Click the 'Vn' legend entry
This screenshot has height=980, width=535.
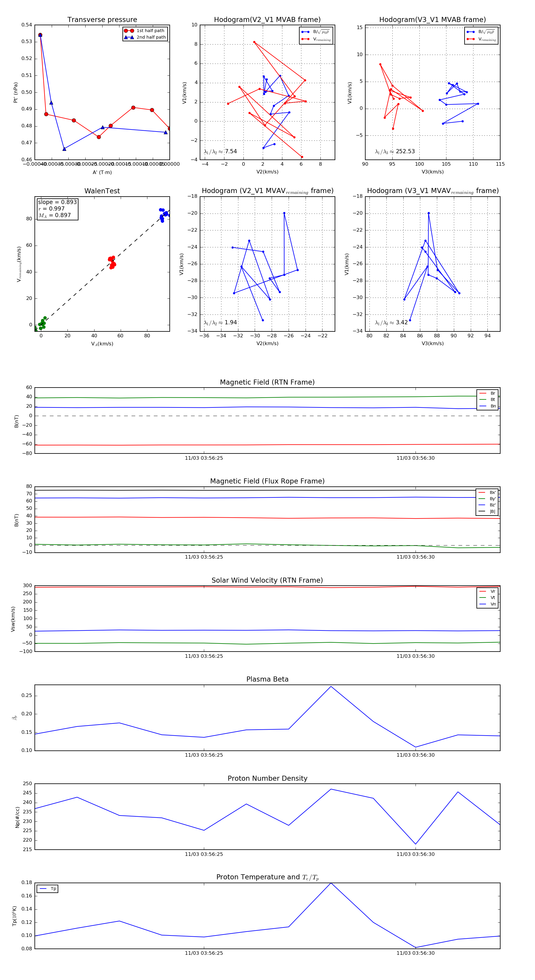488,604
